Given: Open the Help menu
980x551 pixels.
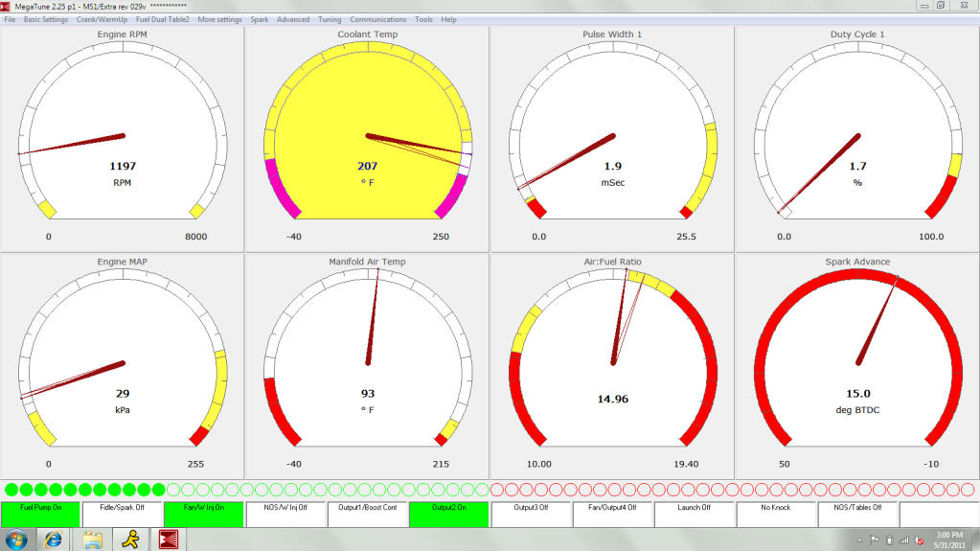Looking at the screenshot, I should tap(448, 19).
